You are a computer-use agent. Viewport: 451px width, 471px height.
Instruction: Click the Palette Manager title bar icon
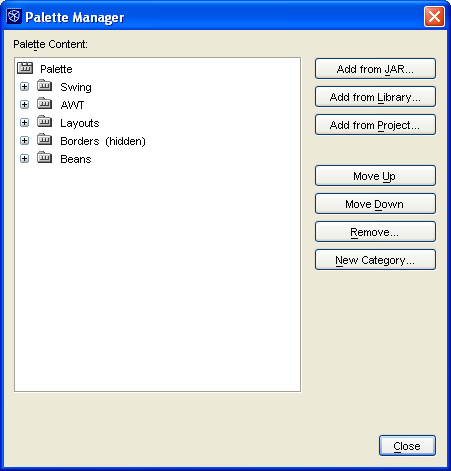click(x=14, y=16)
